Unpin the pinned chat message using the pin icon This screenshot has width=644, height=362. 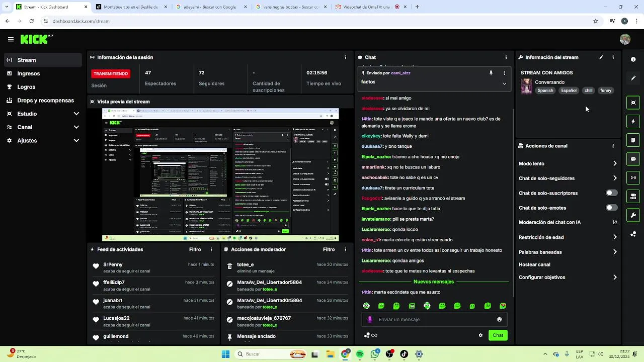click(491, 73)
